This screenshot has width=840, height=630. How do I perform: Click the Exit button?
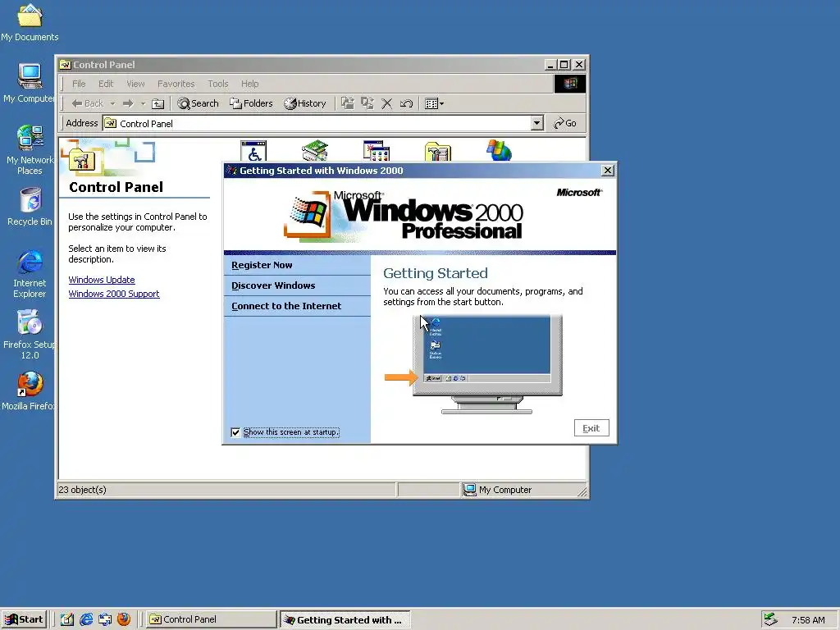coord(591,428)
